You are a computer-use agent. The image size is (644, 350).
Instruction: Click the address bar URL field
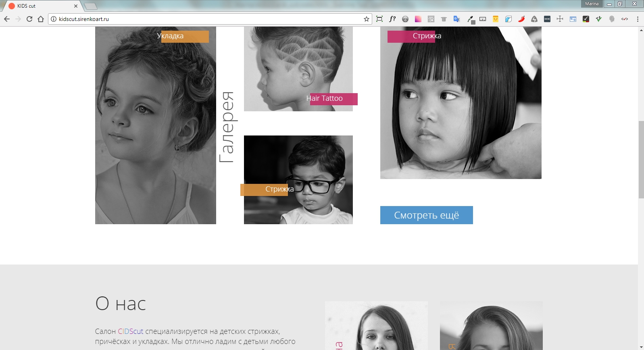[x=210, y=19]
